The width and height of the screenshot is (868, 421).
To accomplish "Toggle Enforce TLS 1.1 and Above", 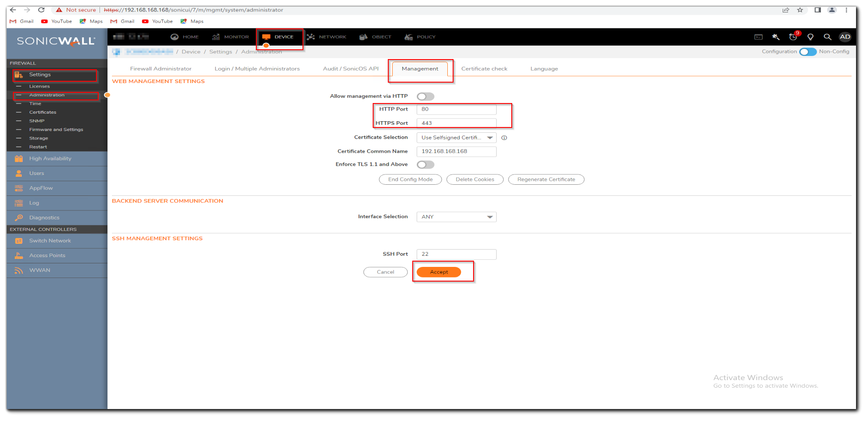I will click(425, 165).
